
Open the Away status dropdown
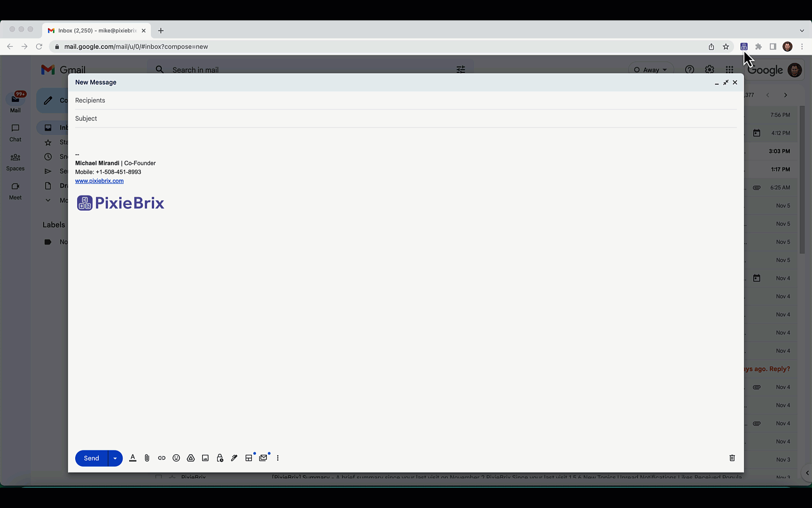pos(651,70)
